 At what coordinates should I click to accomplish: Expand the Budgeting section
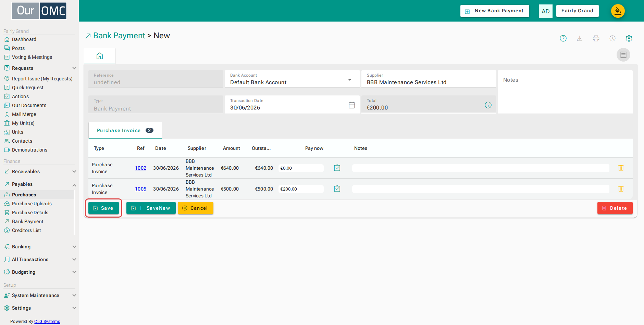pyautogui.click(x=39, y=272)
